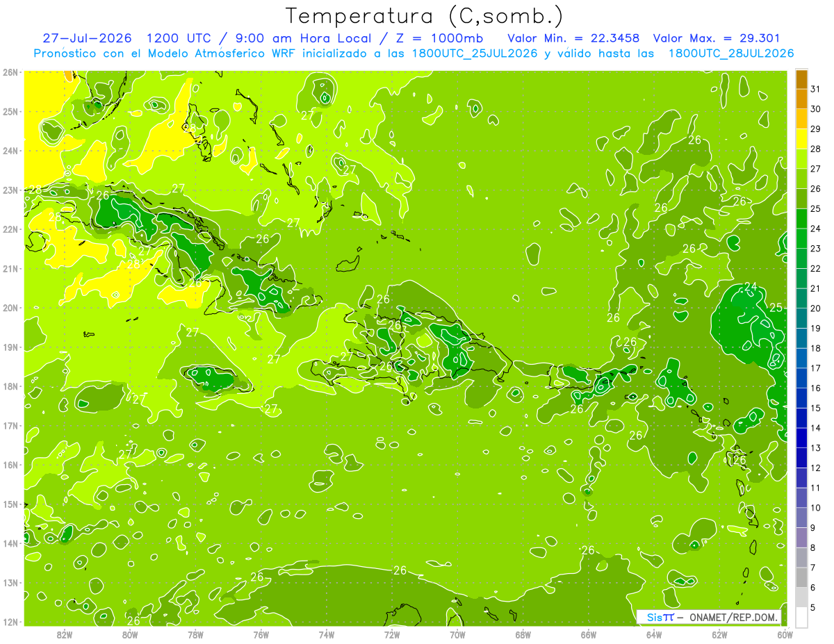The width and height of the screenshot is (834, 644).
Task: Click the "72W" longitude axis label
Action: coord(392,634)
